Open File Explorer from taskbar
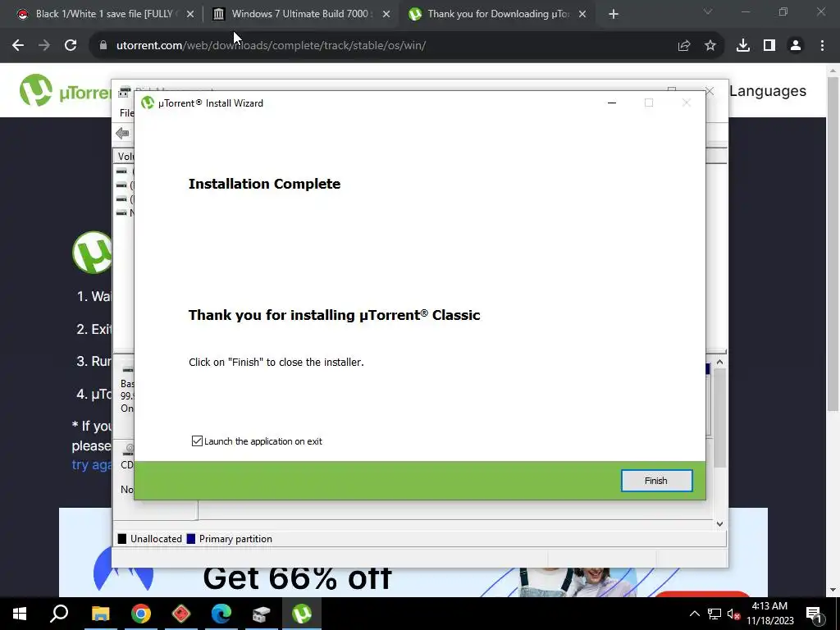 [100, 614]
